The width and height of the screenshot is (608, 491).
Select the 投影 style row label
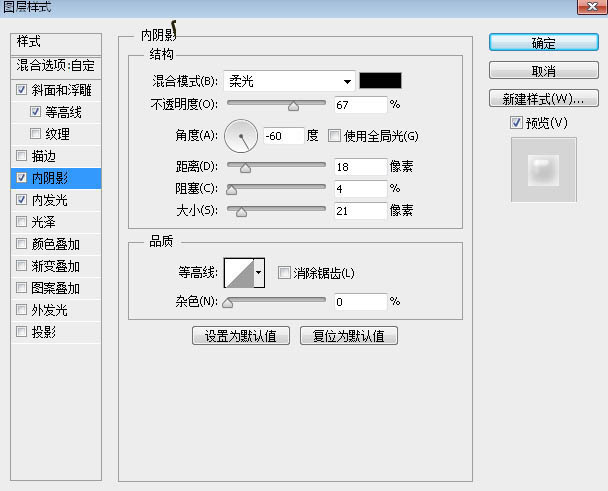pos(44,332)
